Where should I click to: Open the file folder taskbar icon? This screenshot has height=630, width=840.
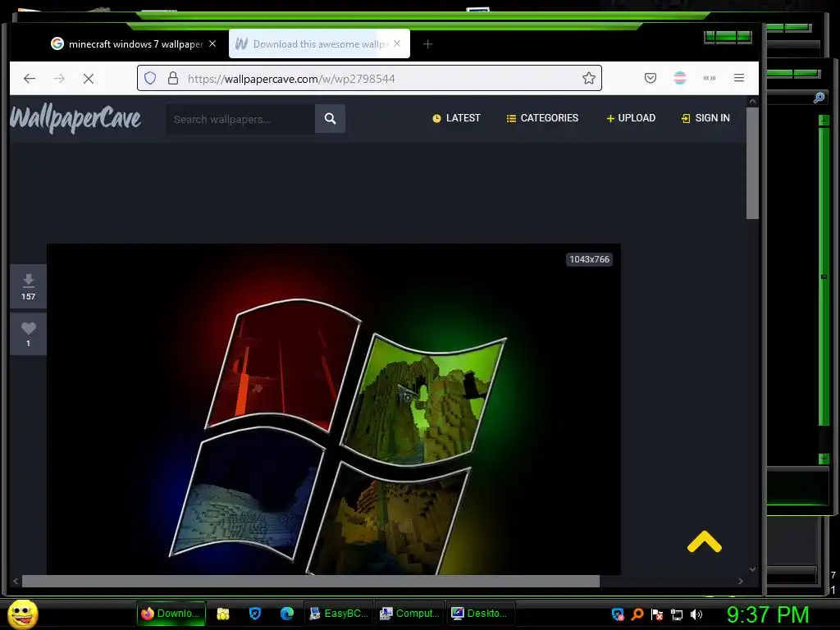223,614
